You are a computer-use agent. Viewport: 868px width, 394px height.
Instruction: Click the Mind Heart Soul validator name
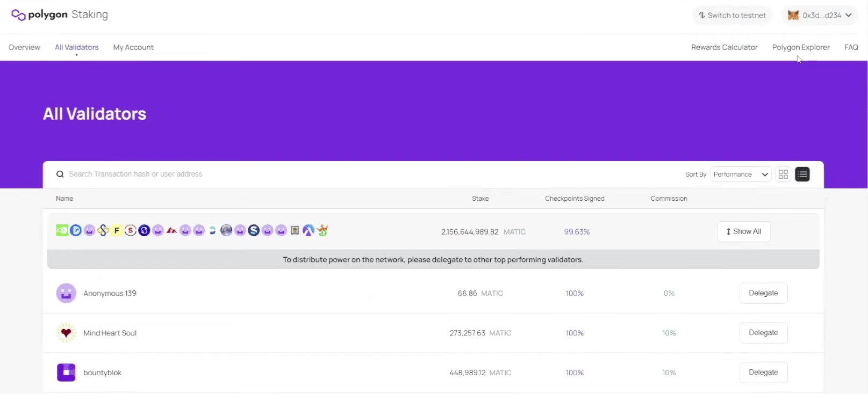click(x=110, y=333)
